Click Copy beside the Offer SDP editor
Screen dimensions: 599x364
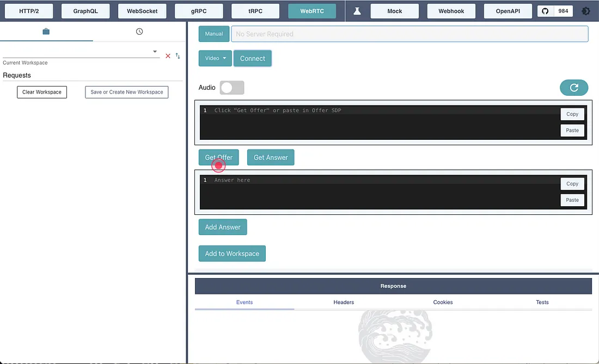572,114
